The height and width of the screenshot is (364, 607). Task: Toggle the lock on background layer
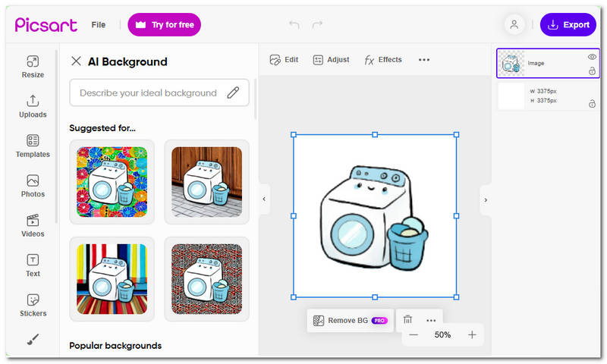pyautogui.click(x=591, y=104)
